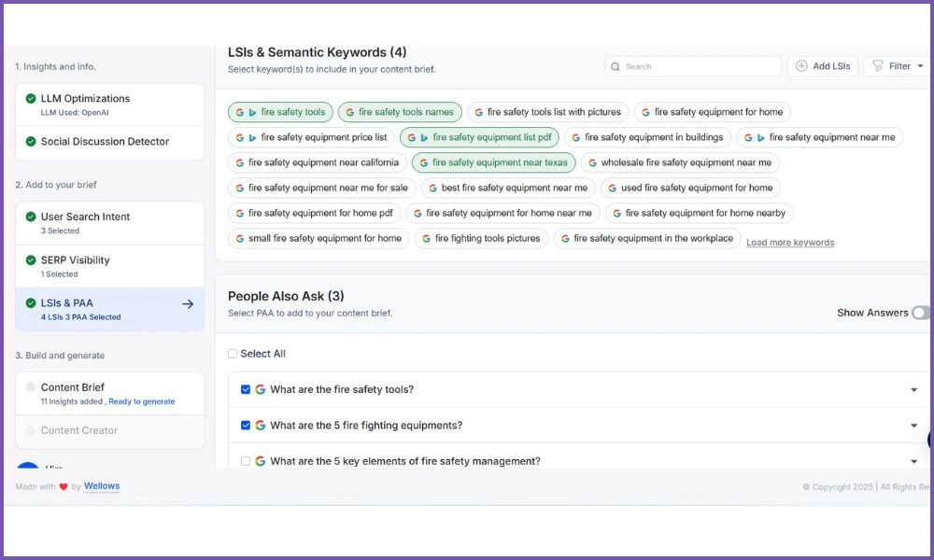Open the Wellows link in footer
This screenshot has height=560, width=934.
tap(102, 486)
